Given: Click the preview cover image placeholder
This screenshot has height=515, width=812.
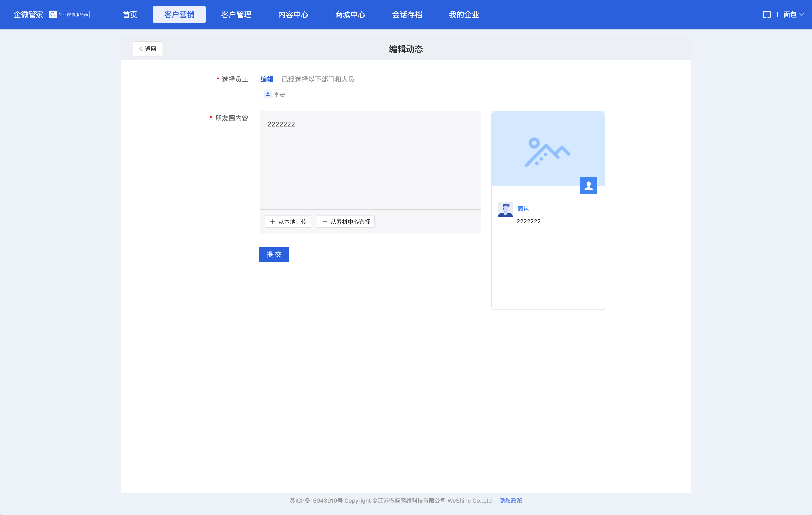Looking at the screenshot, I should coord(548,148).
